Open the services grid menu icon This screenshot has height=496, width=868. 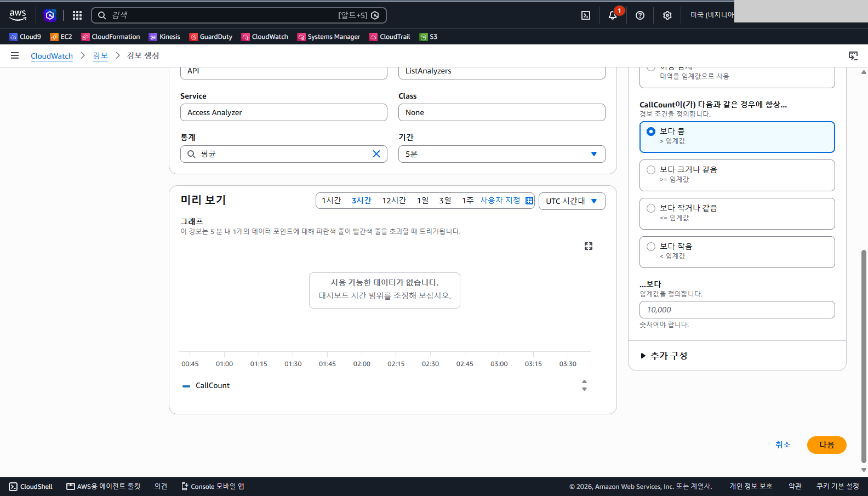[x=77, y=15]
